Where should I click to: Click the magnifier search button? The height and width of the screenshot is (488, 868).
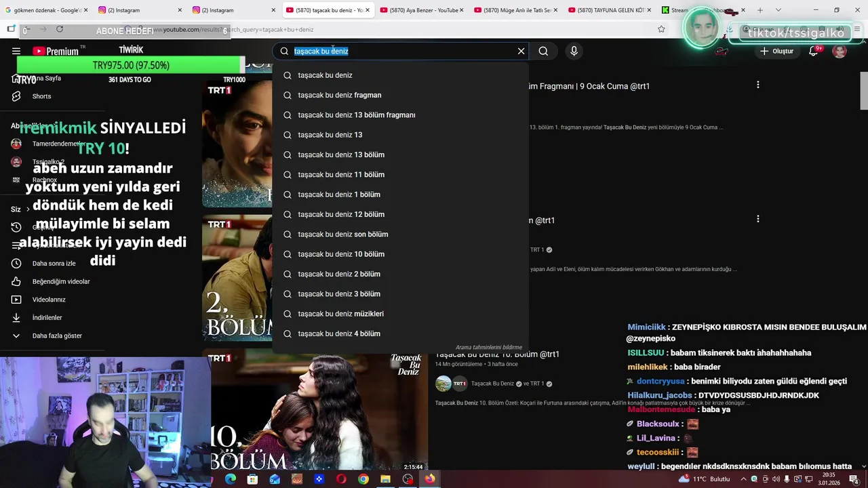pos(543,51)
